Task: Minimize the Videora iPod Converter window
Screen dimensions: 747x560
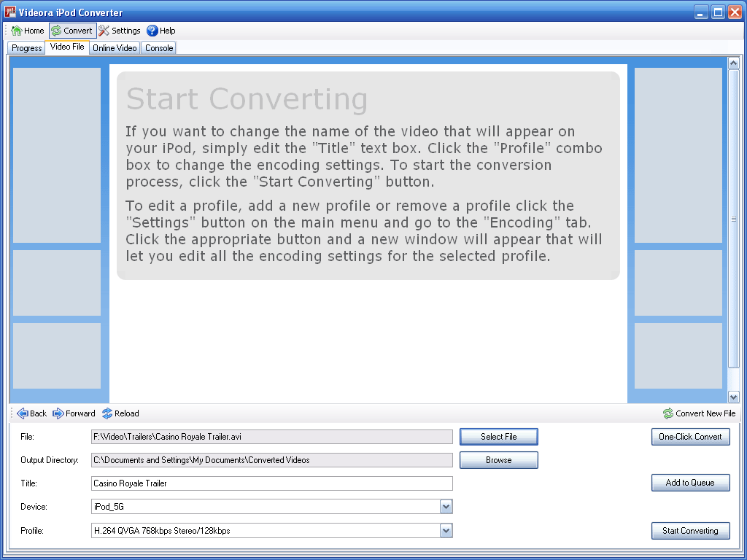Action: coord(701,12)
